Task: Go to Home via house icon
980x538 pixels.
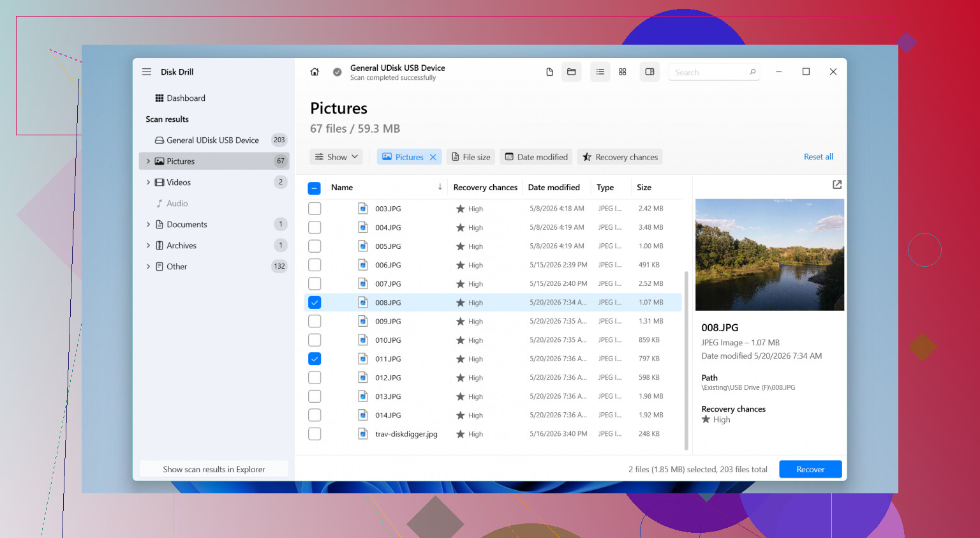Action: 315,72
